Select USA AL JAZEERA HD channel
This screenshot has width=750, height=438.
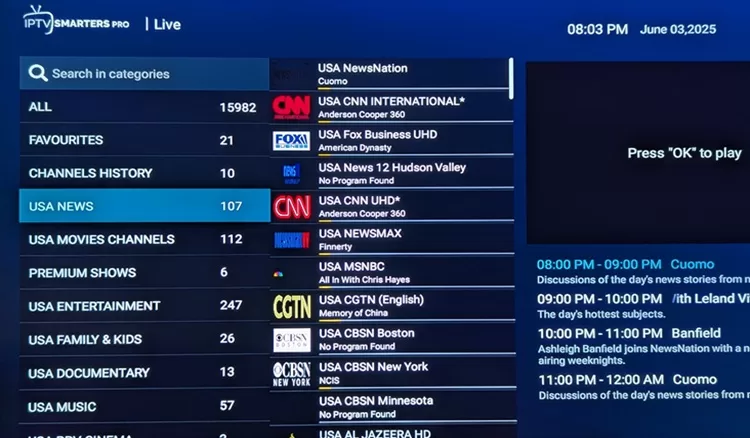[394, 432]
